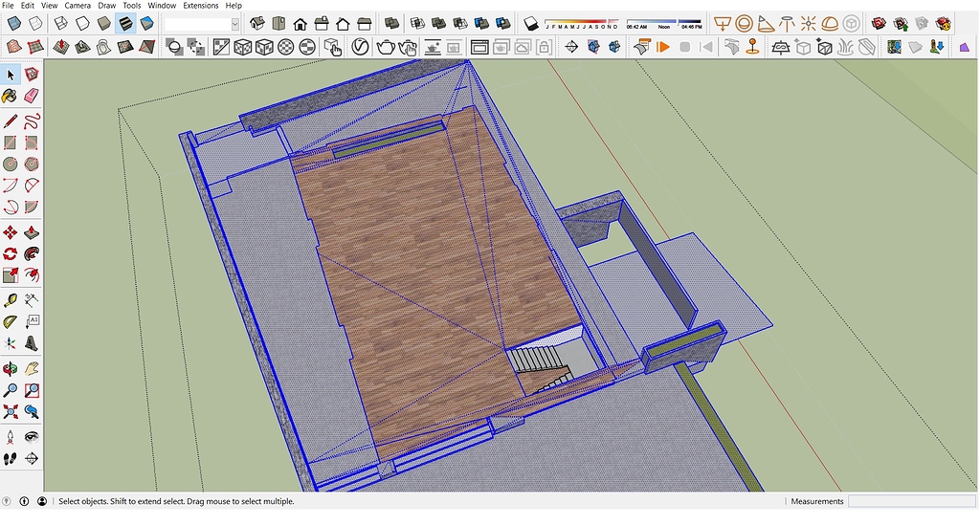Image resolution: width=980 pixels, height=525 pixels.
Task: Enable Shaded face style
Action: [x=103, y=24]
